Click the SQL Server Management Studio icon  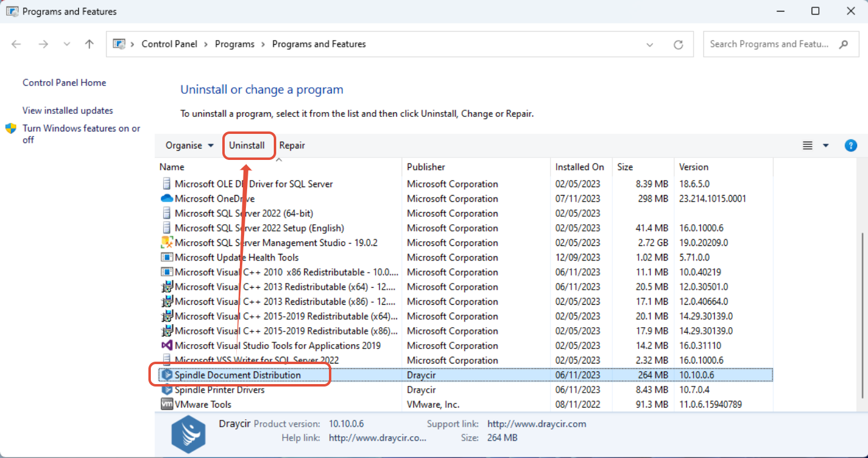point(167,242)
